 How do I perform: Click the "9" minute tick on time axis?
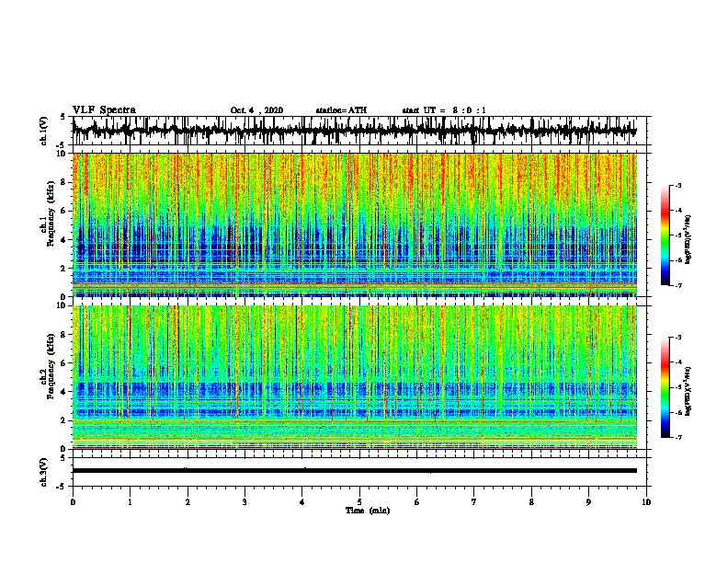(x=588, y=502)
